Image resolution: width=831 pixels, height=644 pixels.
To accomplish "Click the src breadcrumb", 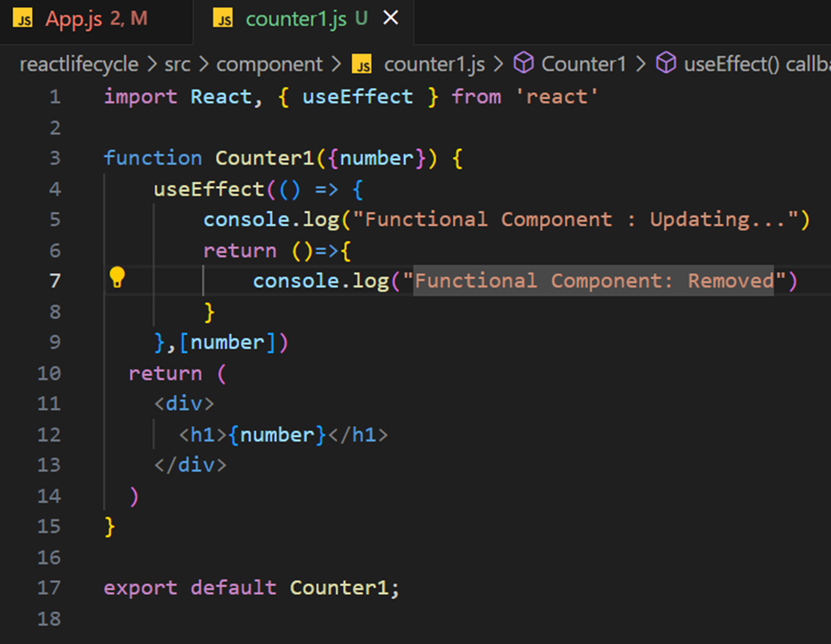I will [177, 65].
